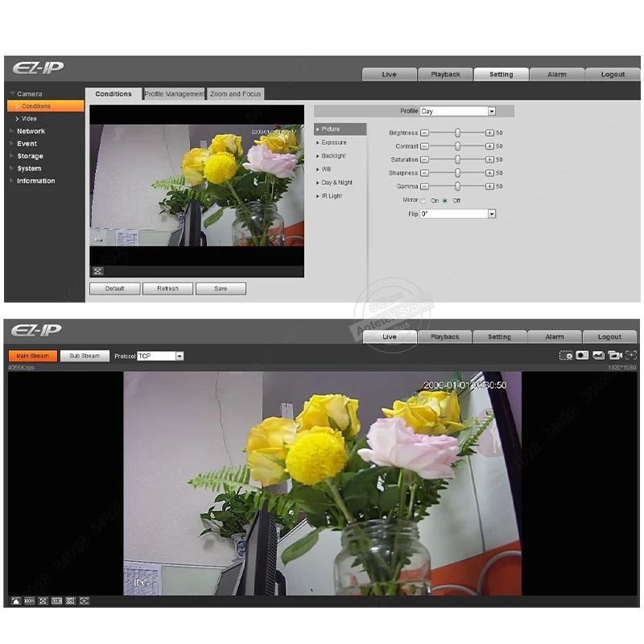Click the EZ-IP logo in live window
Viewport: 644px width, 644px height.
36,330
